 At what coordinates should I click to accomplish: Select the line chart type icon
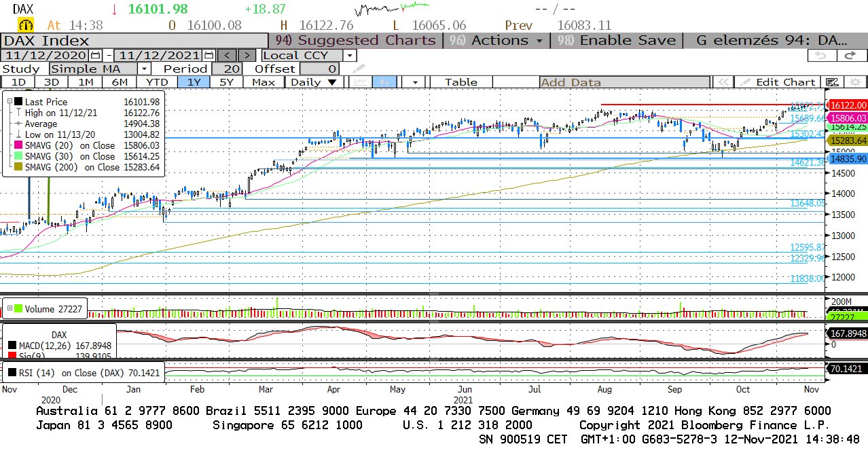(x=360, y=82)
